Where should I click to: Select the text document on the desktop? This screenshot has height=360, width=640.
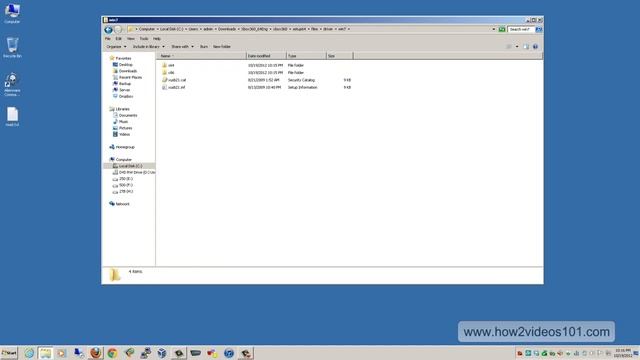click(x=12, y=117)
